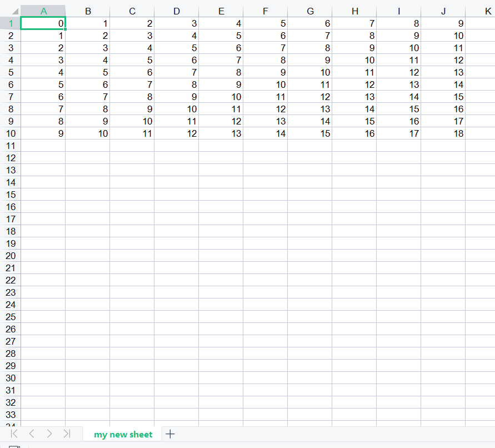Click cell I3 containing 10
This screenshot has width=495, height=448.
click(x=399, y=48)
